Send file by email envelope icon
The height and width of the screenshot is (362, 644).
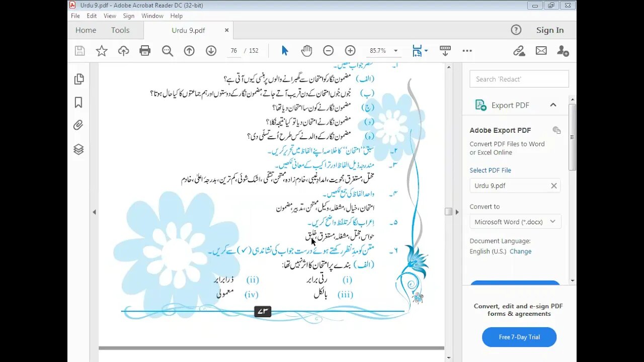point(541,51)
